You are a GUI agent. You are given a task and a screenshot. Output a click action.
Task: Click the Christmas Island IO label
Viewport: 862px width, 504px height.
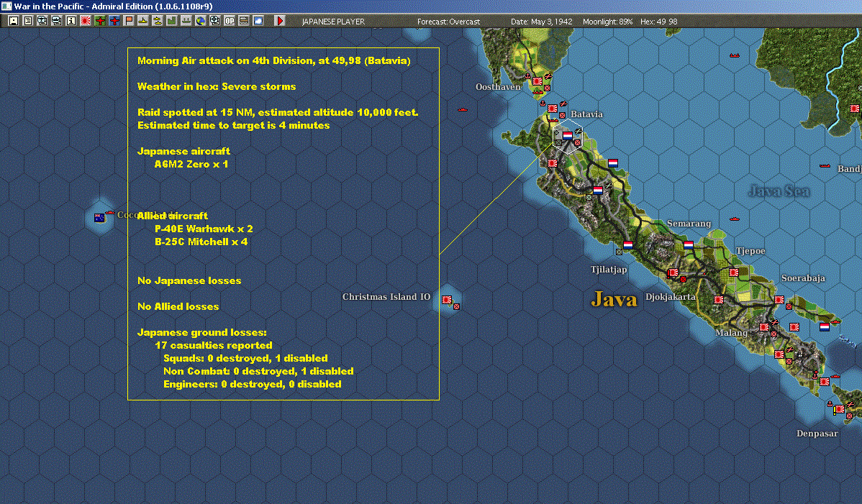click(386, 296)
